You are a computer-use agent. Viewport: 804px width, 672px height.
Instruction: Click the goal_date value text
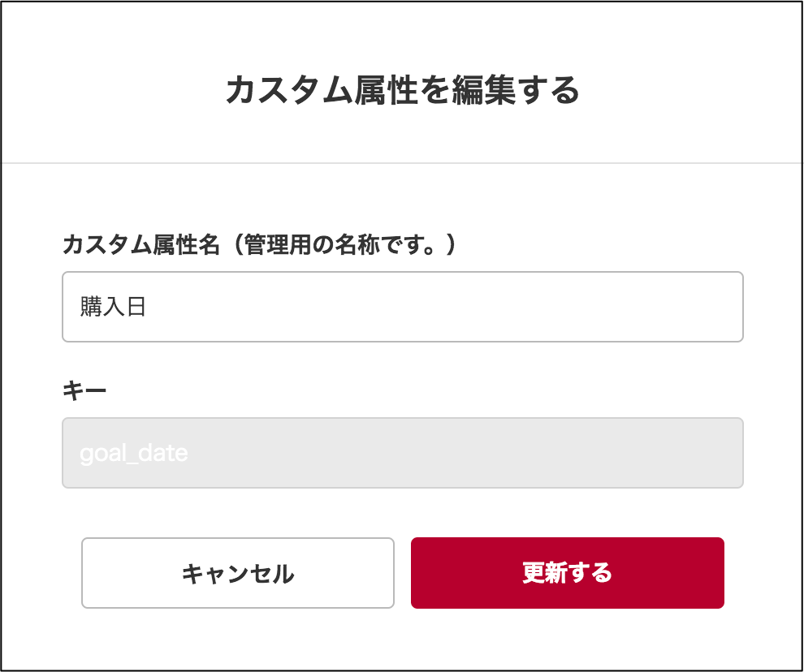point(134,454)
